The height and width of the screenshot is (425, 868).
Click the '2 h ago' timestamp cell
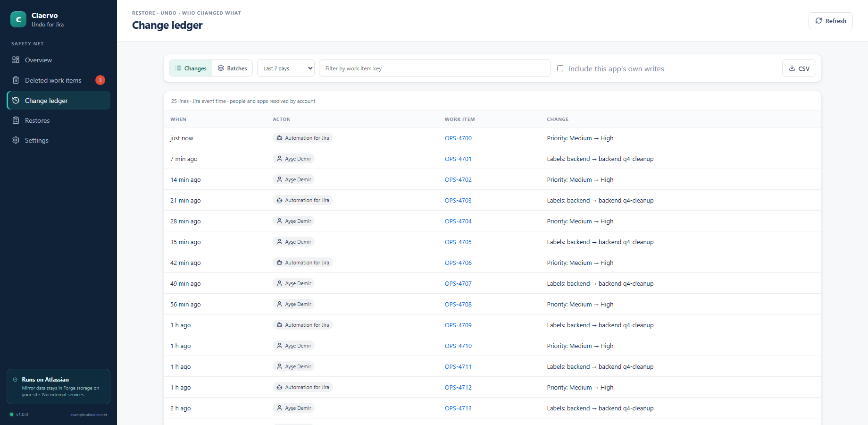click(181, 408)
